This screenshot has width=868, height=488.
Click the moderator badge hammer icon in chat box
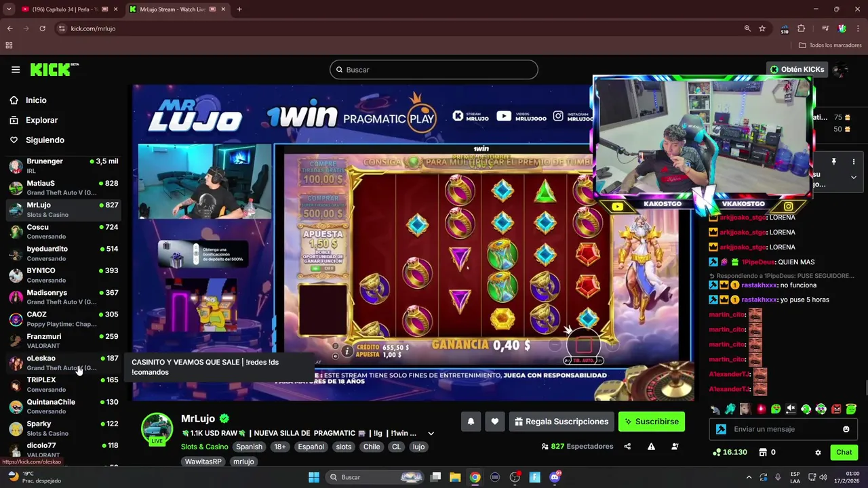coord(721,429)
